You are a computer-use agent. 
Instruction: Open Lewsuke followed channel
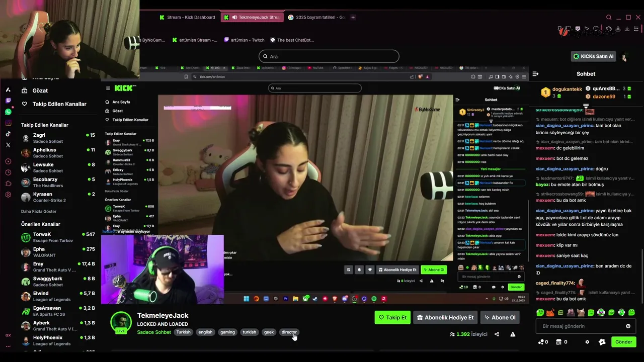tap(58, 167)
